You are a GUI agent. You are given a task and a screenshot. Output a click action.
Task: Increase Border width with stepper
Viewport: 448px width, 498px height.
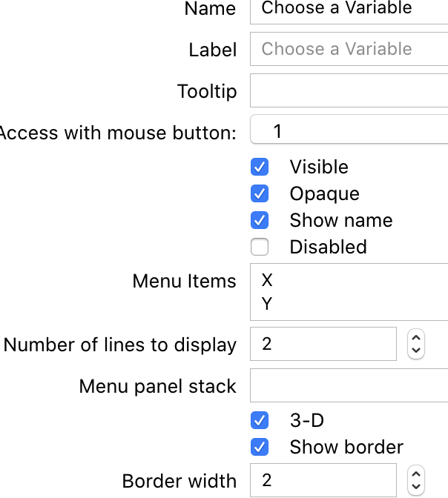tap(416, 474)
